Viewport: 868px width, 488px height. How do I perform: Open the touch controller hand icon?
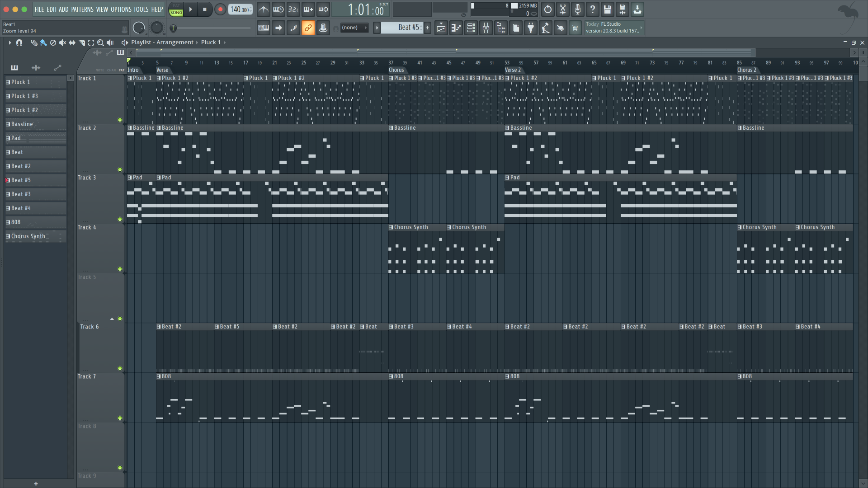[561, 28]
